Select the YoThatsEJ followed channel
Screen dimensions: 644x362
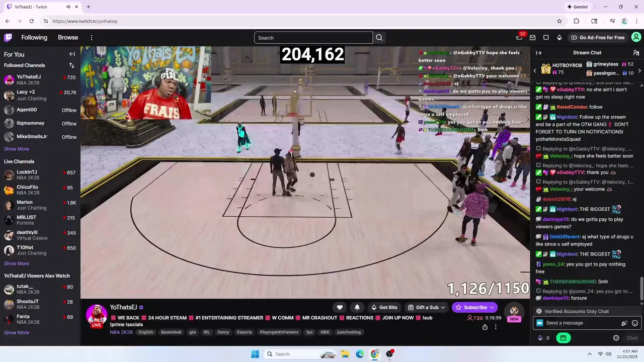[x=40, y=80]
